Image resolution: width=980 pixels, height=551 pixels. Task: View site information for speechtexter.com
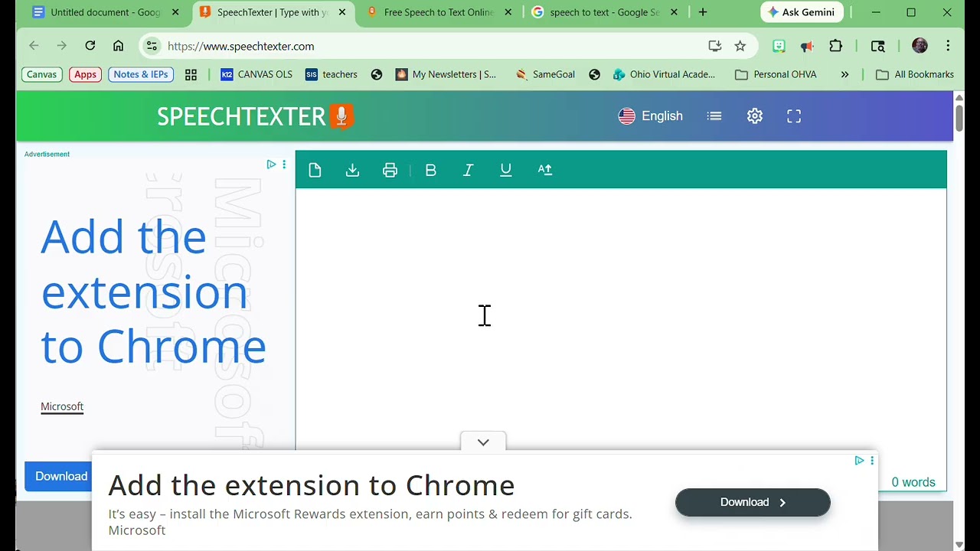(x=152, y=46)
